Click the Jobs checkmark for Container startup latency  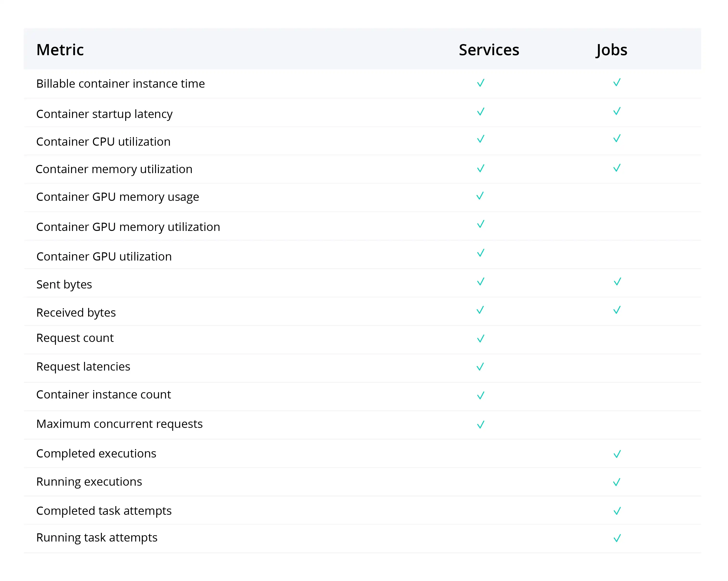[x=617, y=111]
